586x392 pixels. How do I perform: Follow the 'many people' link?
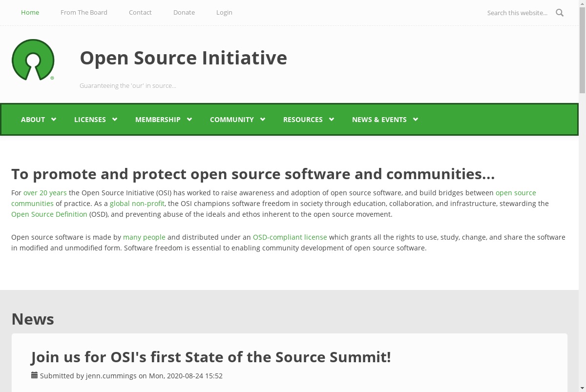click(x=144, y=237)
